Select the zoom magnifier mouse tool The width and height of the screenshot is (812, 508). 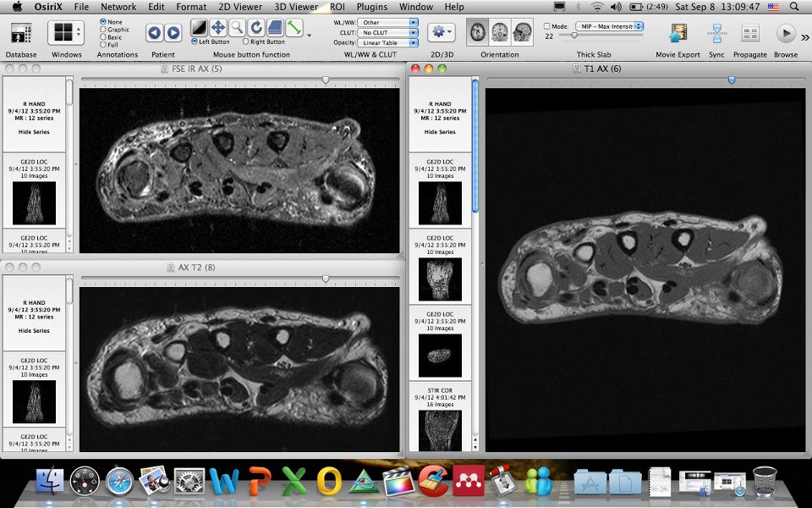click(x=237, y=28)
